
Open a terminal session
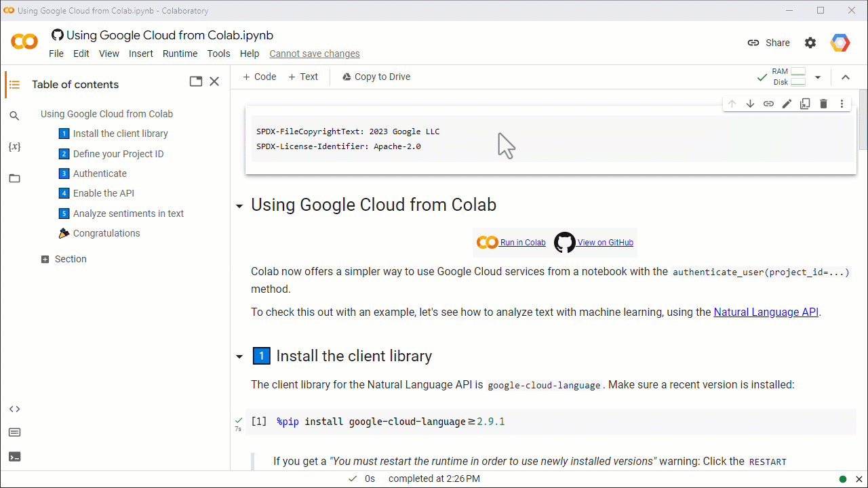click(x=14, y=456)
